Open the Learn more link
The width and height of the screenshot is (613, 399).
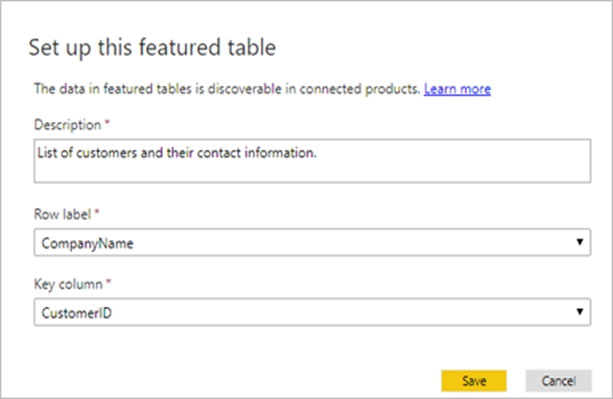click(x=457, y=89)
